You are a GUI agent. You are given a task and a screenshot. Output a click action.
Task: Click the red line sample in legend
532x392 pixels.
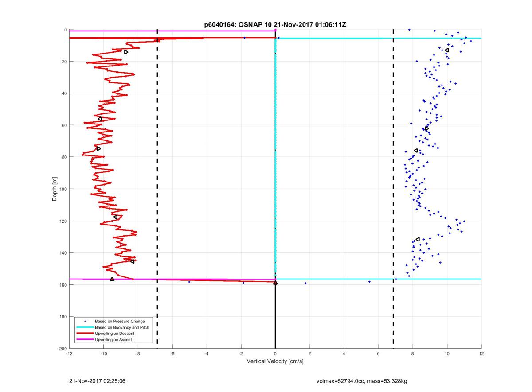(85, 333)
